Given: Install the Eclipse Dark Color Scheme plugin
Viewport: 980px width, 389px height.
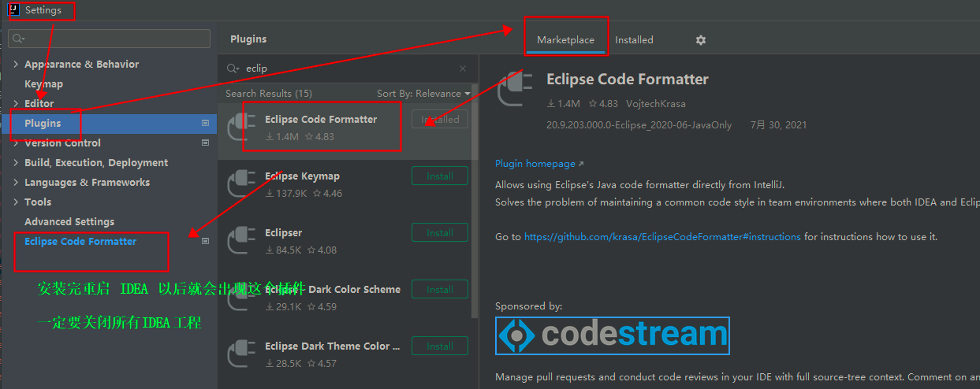Looking at the screenshot, I should pos(439,290).
